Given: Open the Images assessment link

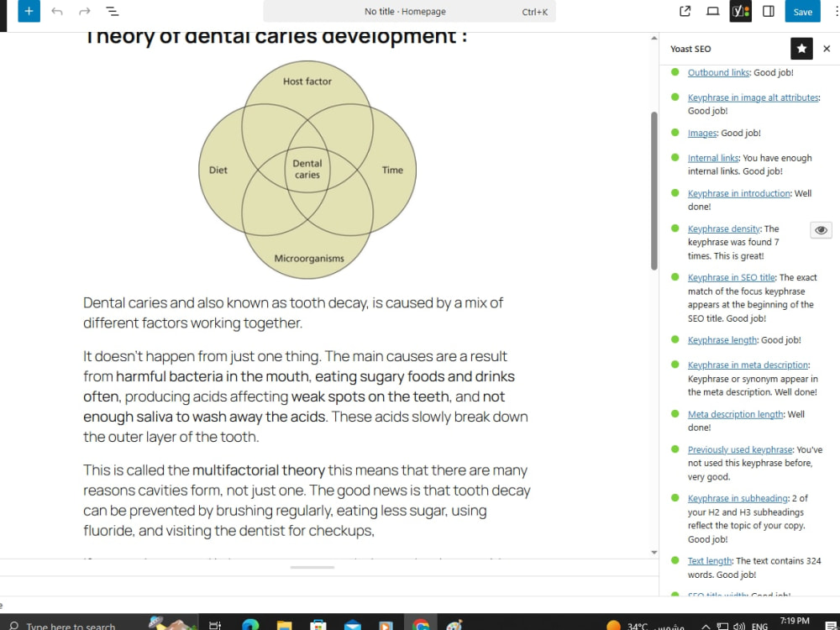Looking at the screenshot, I should click(701, 133).
